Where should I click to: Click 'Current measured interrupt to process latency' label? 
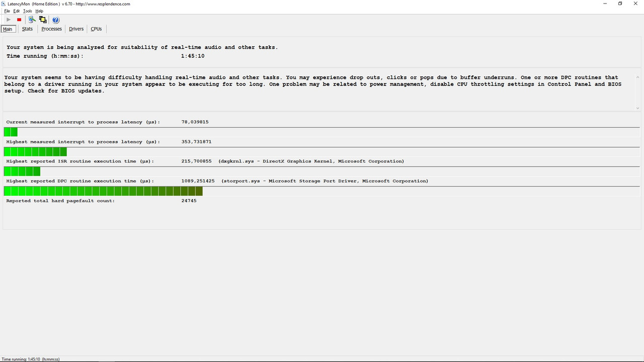[x=83, y=122]
